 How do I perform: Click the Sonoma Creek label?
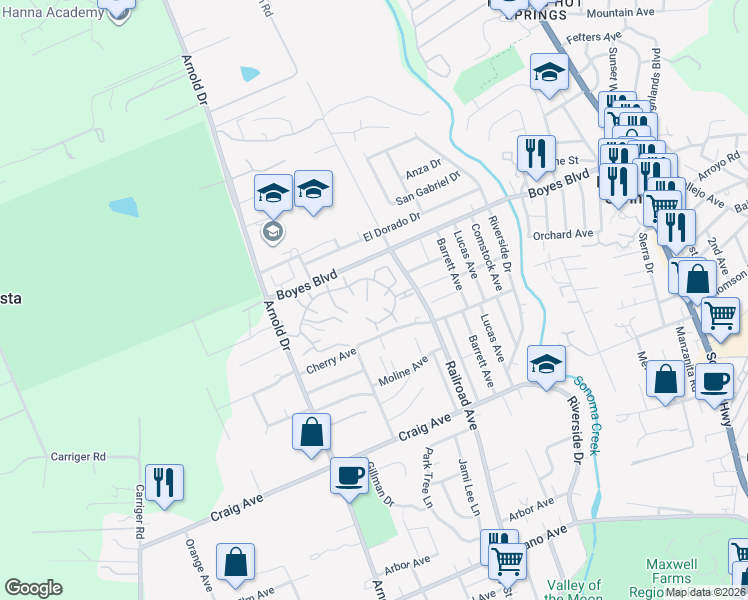(x=588, y=415)
